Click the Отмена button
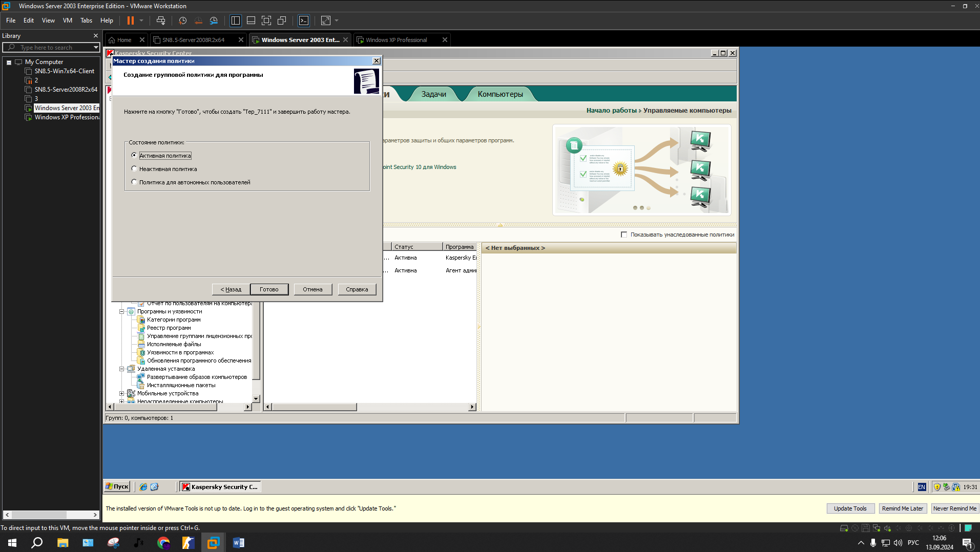980x552 pixels. [x=312, y=289]
